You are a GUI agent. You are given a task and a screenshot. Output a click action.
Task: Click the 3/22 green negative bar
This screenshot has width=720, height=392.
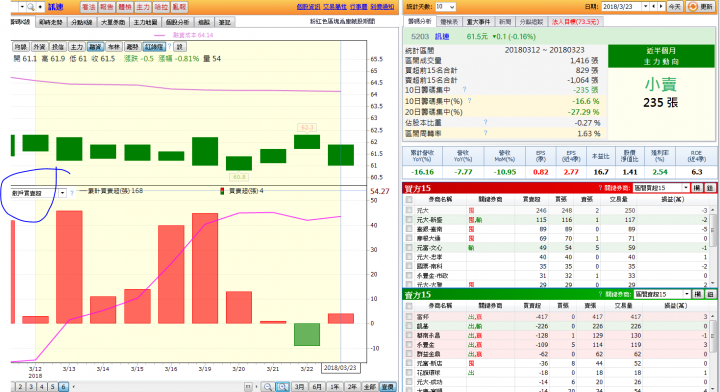coord(307,334)
